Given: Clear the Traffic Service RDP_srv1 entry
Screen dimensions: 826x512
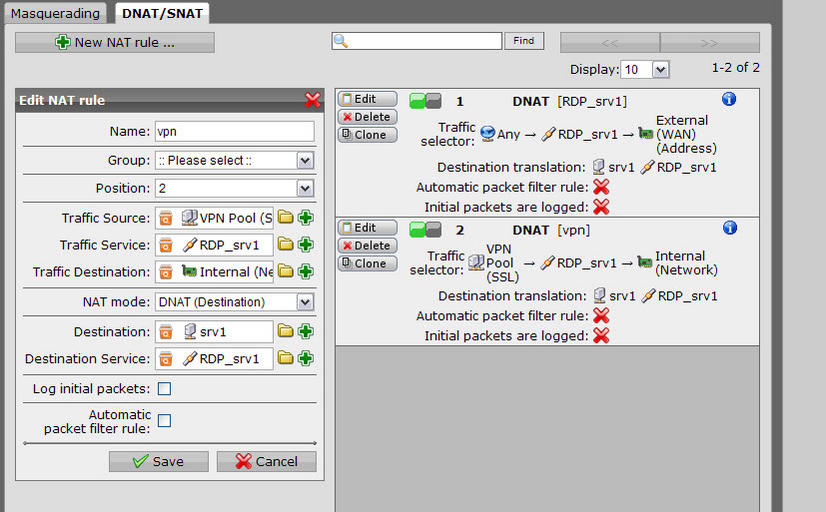Looking at the screenshot, I should 166,245.
